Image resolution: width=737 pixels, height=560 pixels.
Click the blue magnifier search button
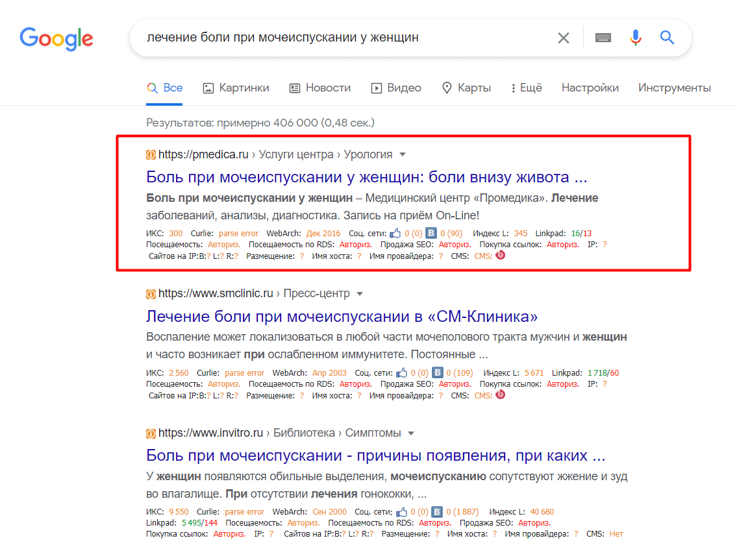coord(667,38)
